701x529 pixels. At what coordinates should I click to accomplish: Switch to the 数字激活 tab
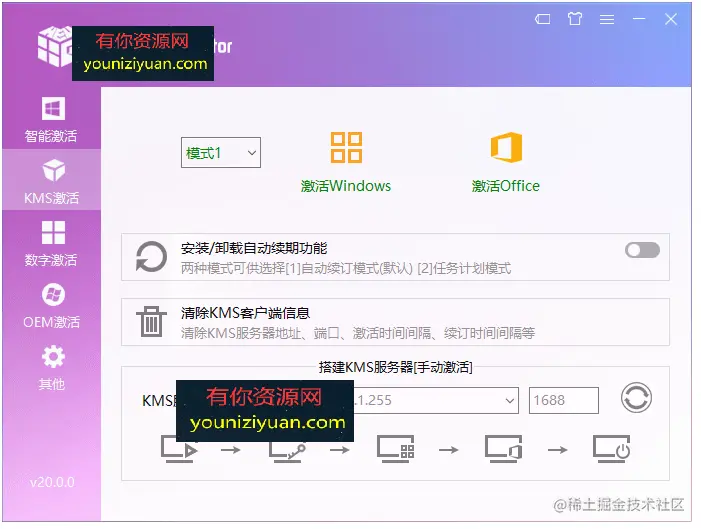[x=51, y=243]
